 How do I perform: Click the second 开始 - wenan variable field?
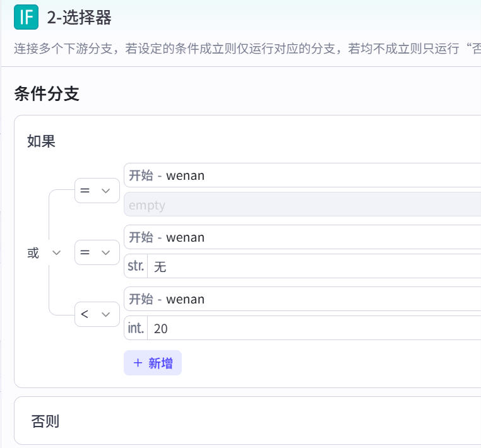click(x=302, y=237)
